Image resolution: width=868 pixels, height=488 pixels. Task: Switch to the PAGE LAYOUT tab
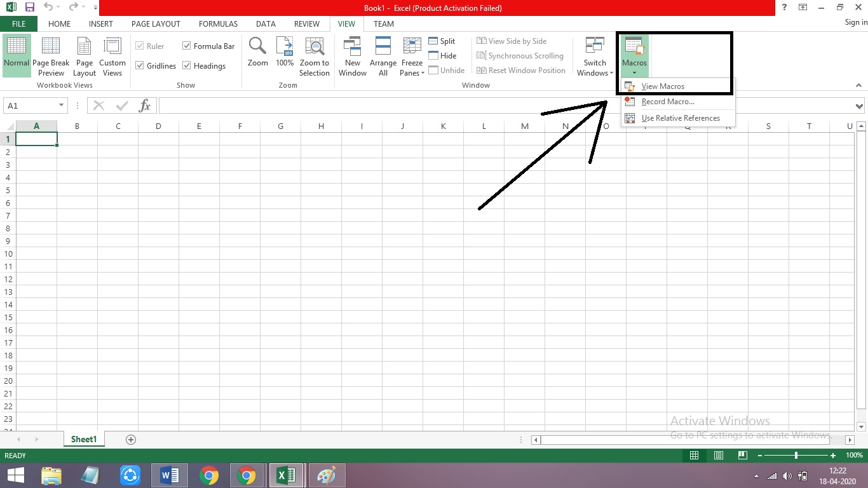pos(156,24)
